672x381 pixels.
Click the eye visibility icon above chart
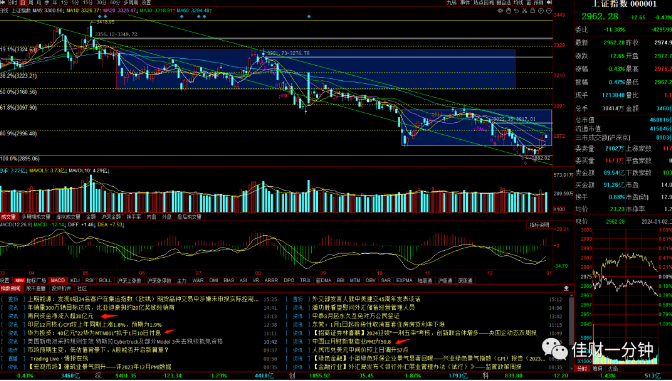click(500, 11)
